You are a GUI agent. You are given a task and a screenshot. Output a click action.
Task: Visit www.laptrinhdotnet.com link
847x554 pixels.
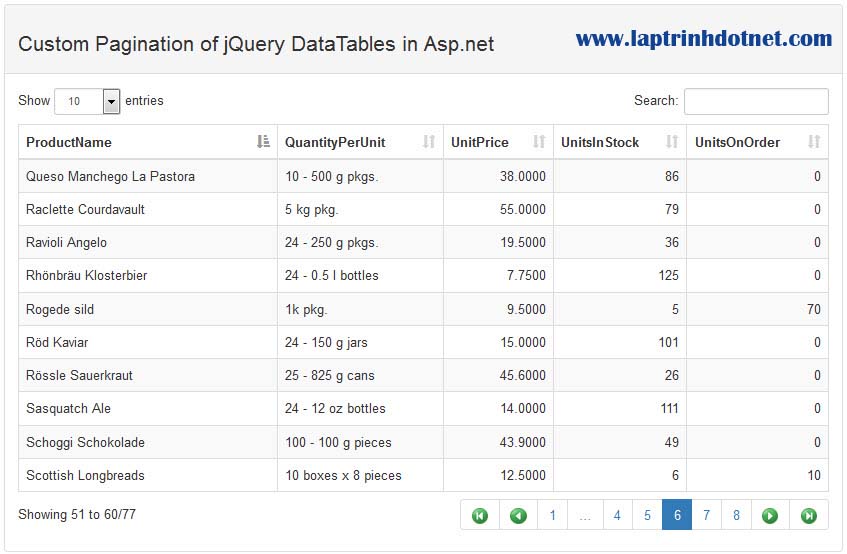704,38
